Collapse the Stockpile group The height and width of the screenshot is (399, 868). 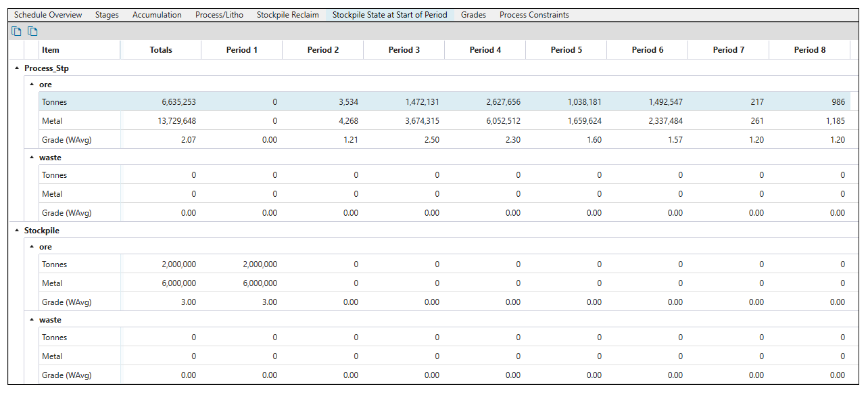[x=17, y=231]
